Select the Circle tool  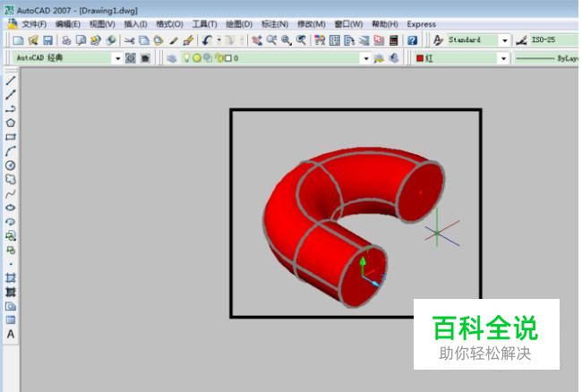[x=11, y=165]
